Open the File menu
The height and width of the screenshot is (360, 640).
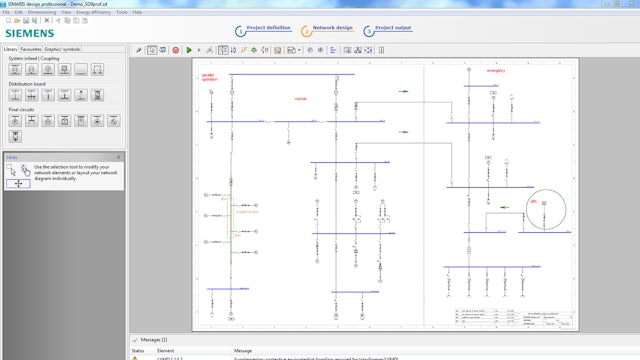(6, 12)
